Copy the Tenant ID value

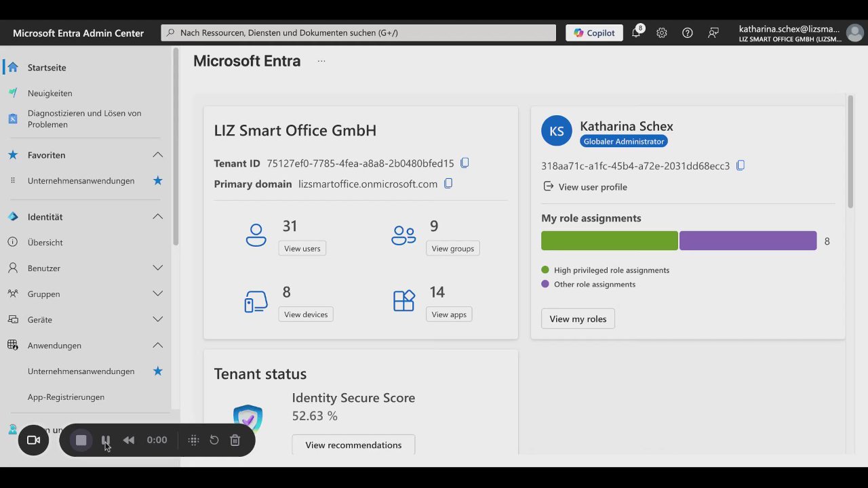(x=465, y=163)
